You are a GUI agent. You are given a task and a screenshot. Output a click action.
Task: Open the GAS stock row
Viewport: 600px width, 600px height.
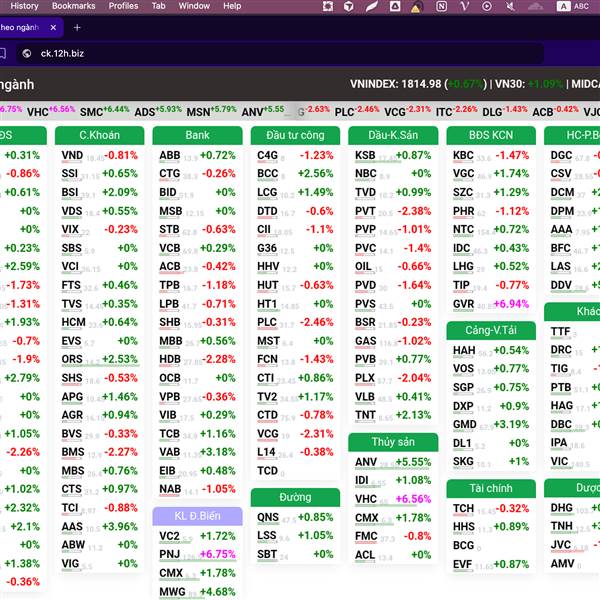[x=393, y=341]
